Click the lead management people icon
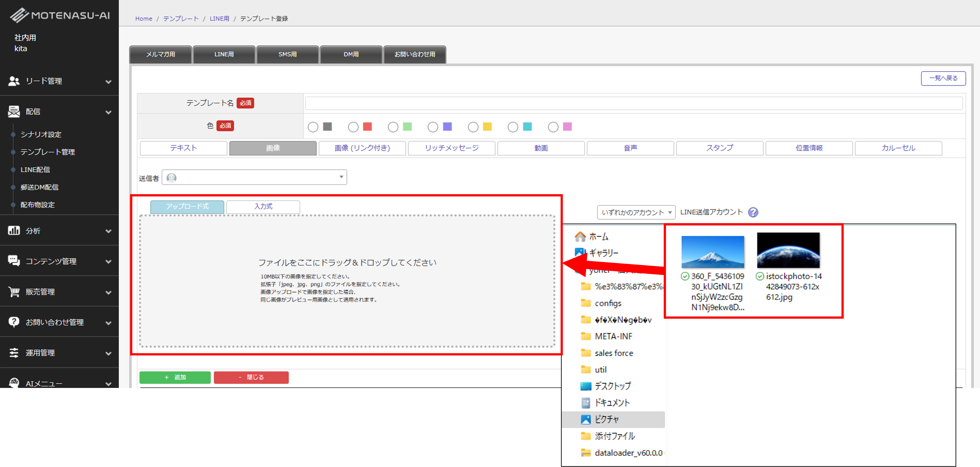The height and width of the screenshot is (467, 980). click(14, 81)
